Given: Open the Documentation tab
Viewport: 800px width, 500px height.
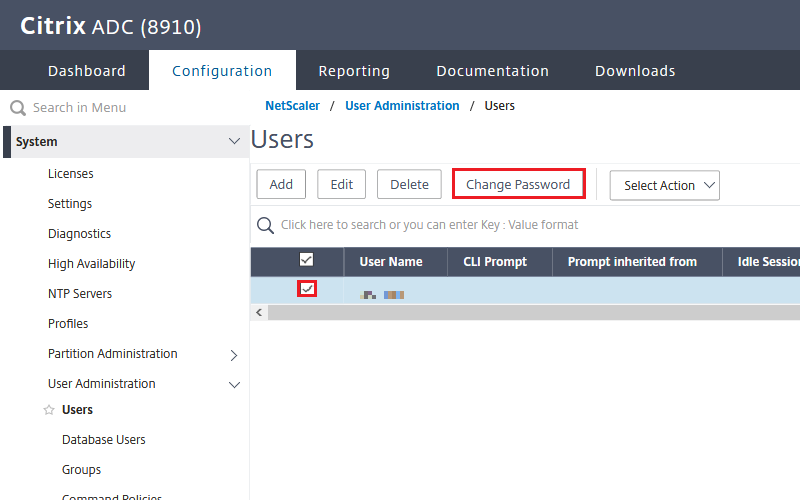Looking at the screenshot, I should 492,70.
